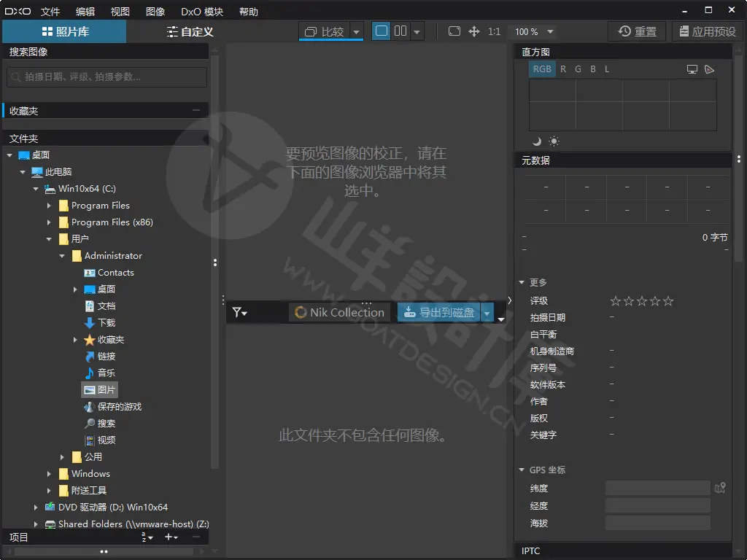Open the 编辑 menu

(x=85, y=12)
